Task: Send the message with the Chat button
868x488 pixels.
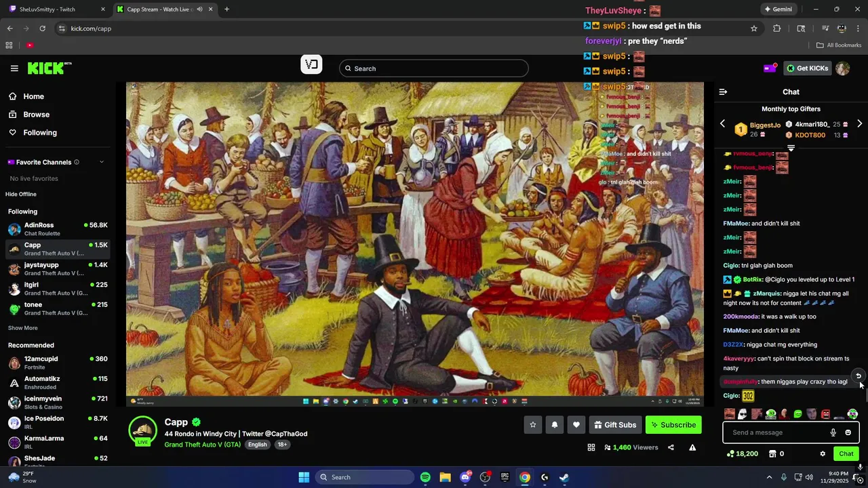Action: click(x=846, y=454)
